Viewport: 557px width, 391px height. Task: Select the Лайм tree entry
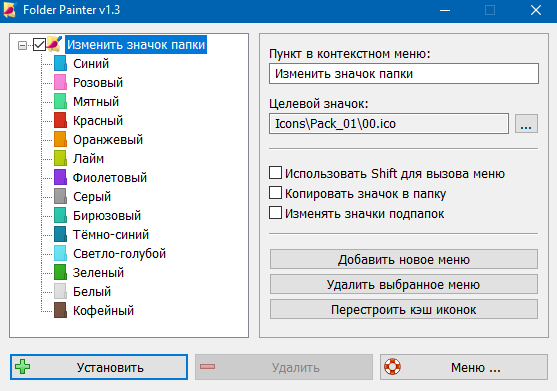click(x=88, y=158)
